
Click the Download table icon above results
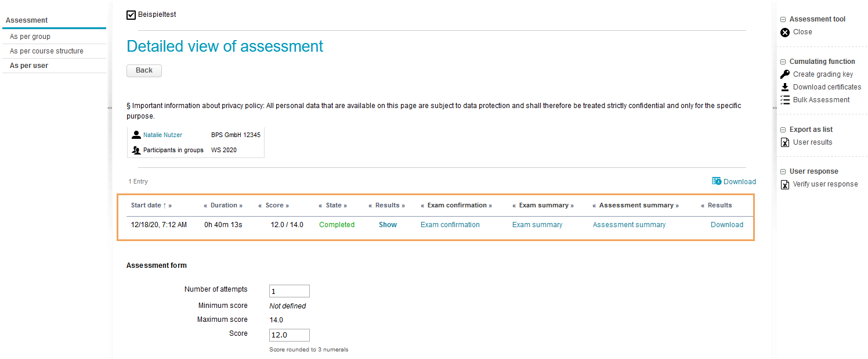pyautogui.click(x=717, y=181)
